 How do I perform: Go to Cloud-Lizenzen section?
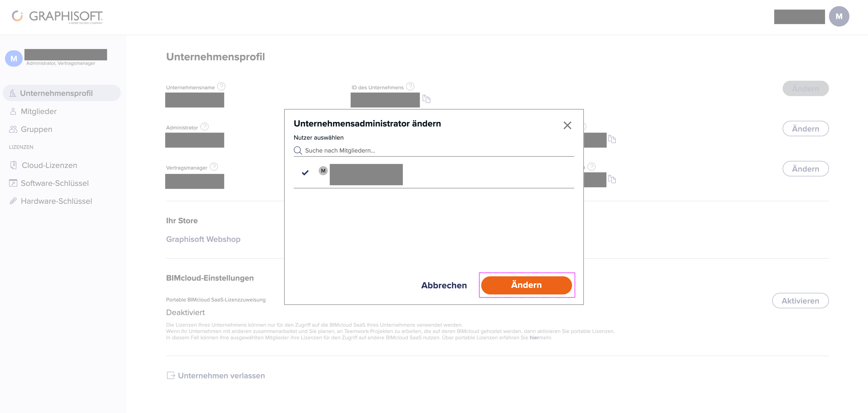(x=49, y=165)
